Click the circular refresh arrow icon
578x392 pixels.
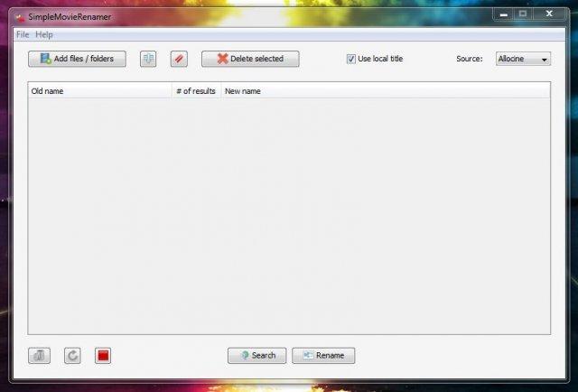click(x=72, y=356)
